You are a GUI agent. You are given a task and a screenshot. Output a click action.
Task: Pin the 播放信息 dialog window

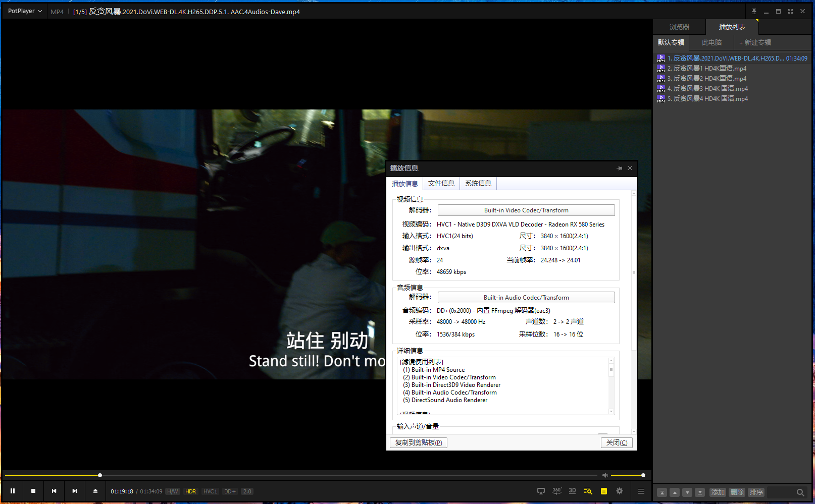pos(620,168)
